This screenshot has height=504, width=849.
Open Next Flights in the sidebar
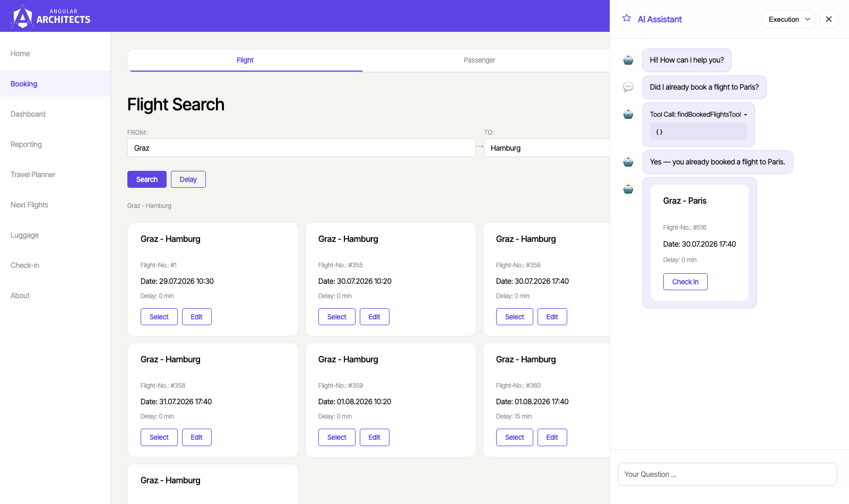click(x=55, y=205)
